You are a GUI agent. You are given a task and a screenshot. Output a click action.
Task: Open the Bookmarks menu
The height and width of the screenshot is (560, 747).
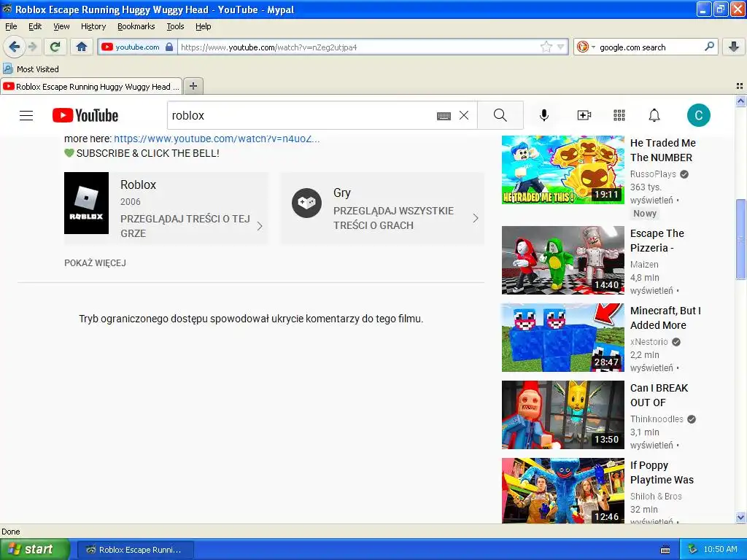(x=136, y=26)
